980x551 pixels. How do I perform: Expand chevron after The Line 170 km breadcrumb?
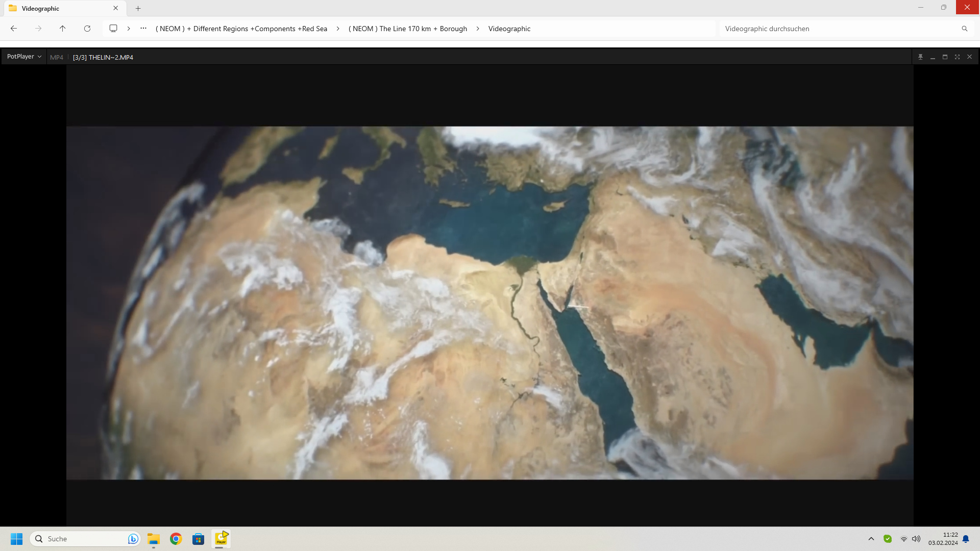coord(478,29)
